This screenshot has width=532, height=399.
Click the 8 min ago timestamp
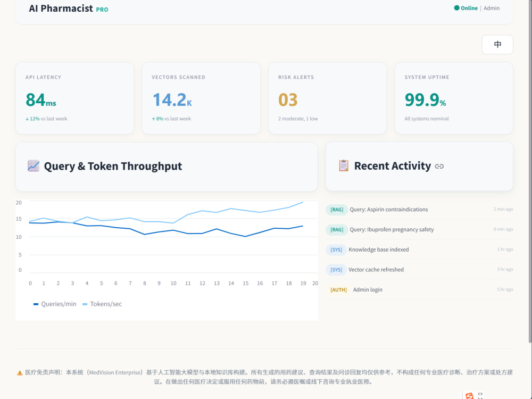pyautogui.click(x=503, y=229)
